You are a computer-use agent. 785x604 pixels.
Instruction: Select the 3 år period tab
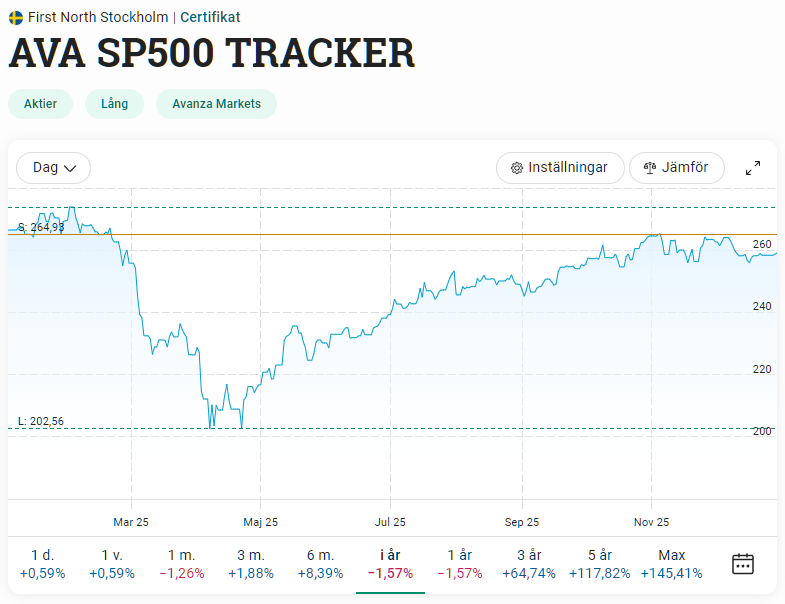(x=529, y=564)
